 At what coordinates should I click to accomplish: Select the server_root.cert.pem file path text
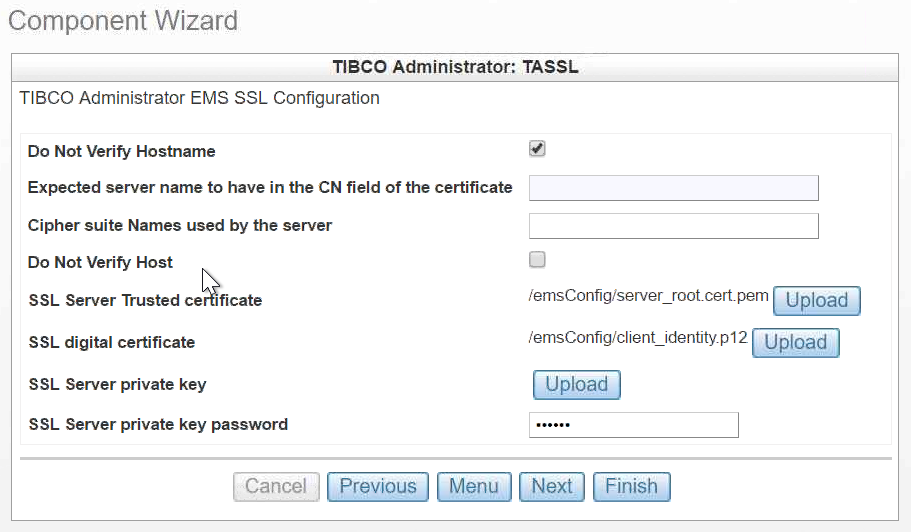(648, 295)
